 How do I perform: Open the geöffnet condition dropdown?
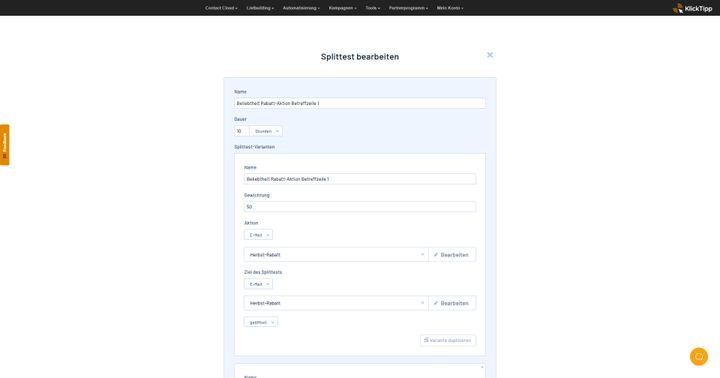(x=261, y=322)
